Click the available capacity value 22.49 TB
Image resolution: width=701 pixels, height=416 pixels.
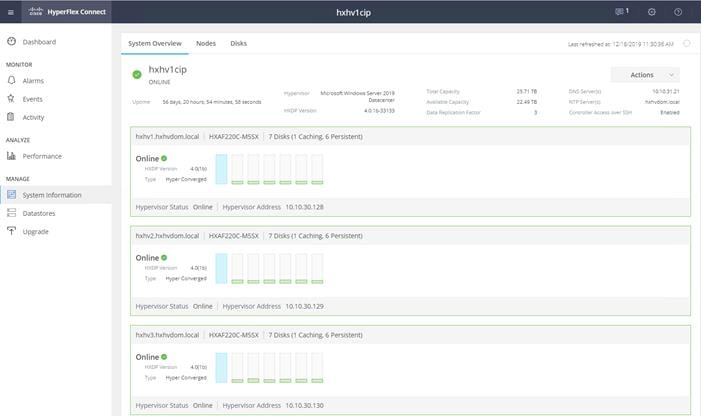coord(527,102)
